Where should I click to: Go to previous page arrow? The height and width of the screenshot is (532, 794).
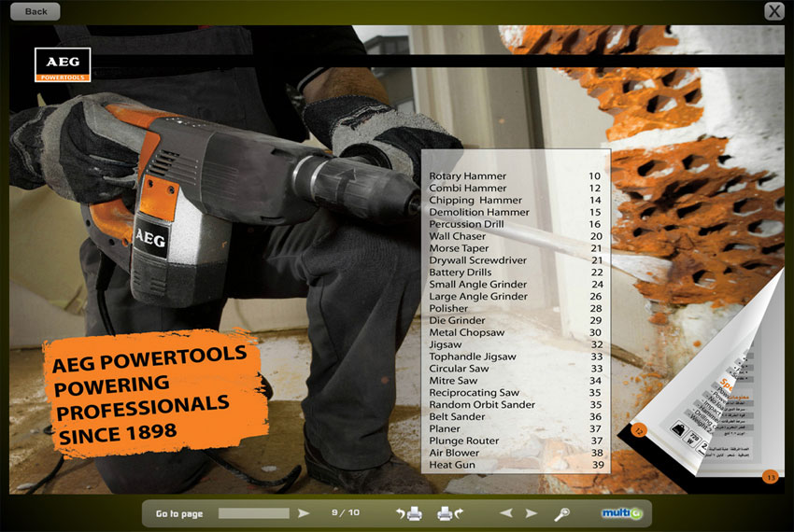506,513
